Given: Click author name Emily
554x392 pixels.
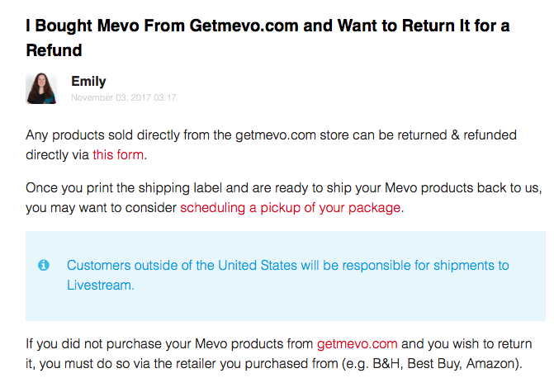Looking at the screenshot, I should click(88, 81).
